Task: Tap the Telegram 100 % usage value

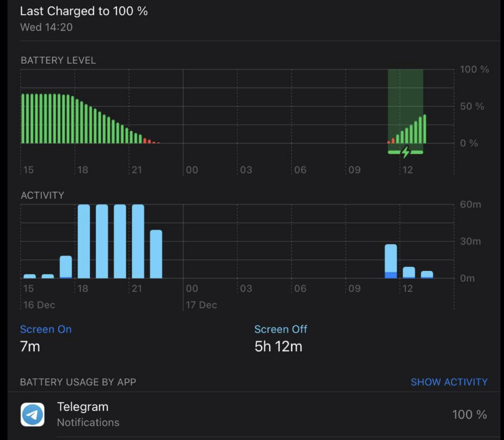Action: pos(469,414)
